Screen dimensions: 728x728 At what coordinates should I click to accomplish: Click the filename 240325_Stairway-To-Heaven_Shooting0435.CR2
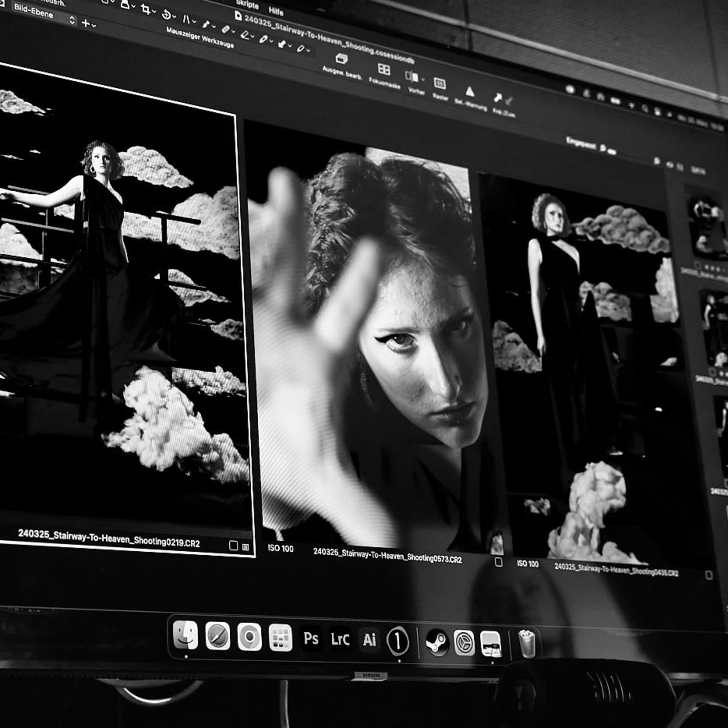[x=616, y=570]
